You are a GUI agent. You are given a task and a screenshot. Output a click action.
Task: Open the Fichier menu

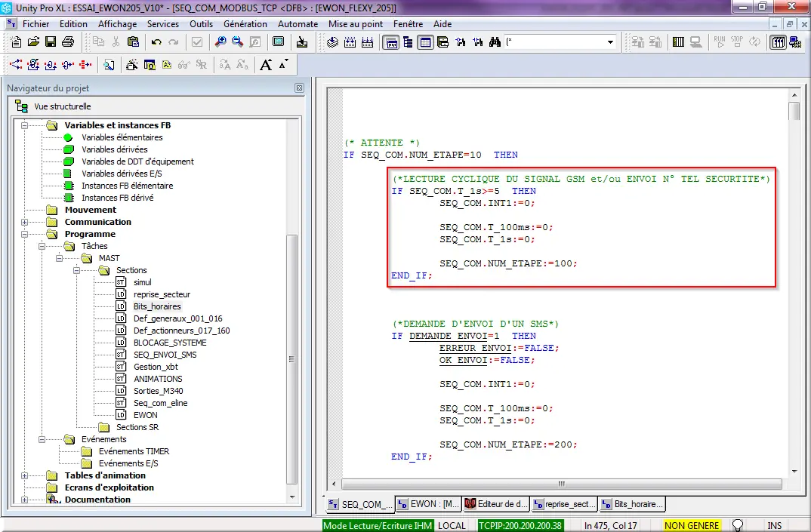pos(35,24)
